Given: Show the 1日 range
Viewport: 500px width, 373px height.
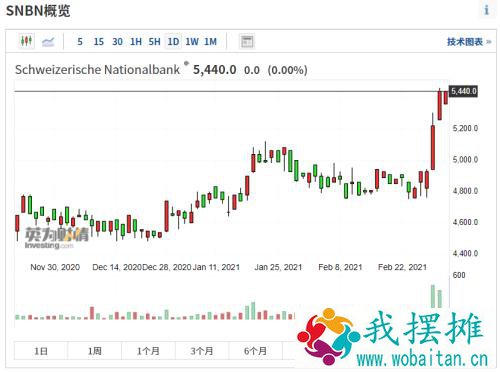Looking at the screenshot, I should pos(41,351).
